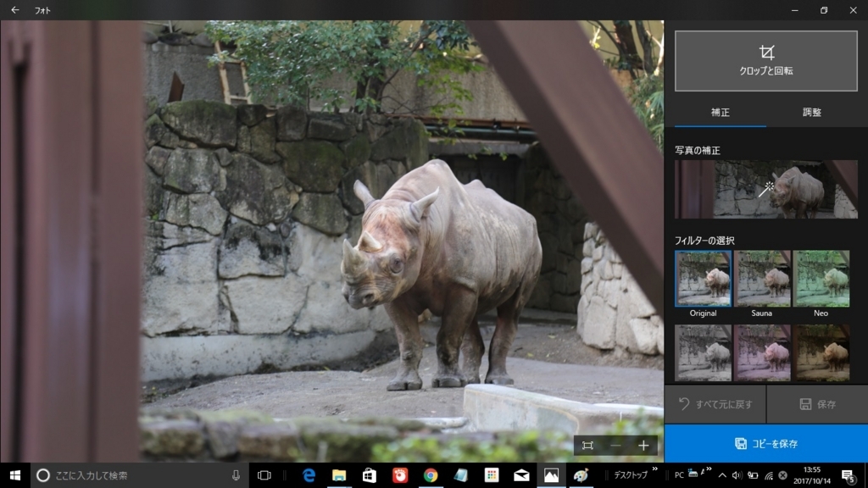Open the Action Center notifications icon
868x488 pixels.
tap(849, 475)
